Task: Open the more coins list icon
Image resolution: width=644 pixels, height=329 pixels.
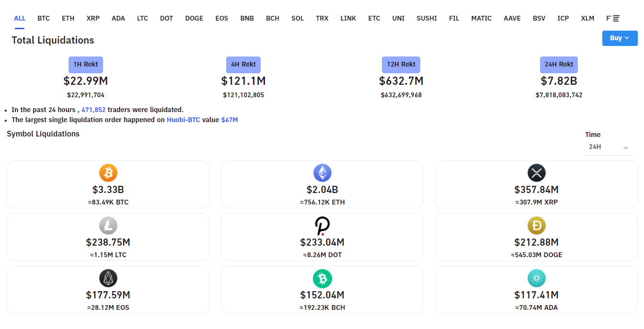Action: click(x=616, y=18)
